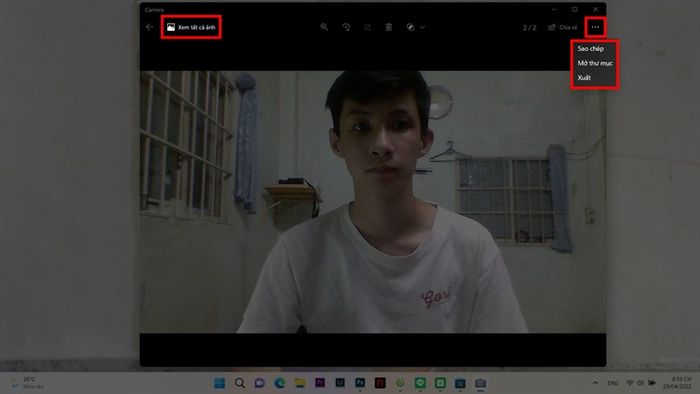The width and height of the screenshot is (700, 394).
Task: Click the '2 / 2' photo counter
Action: pos(529,28)
